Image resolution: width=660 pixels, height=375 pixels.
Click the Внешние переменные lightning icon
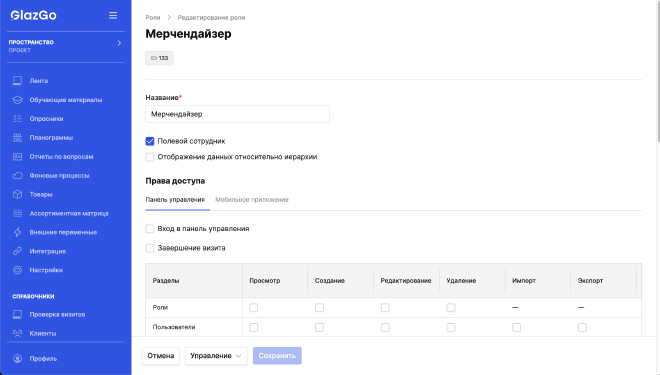[x=17, y=232]
